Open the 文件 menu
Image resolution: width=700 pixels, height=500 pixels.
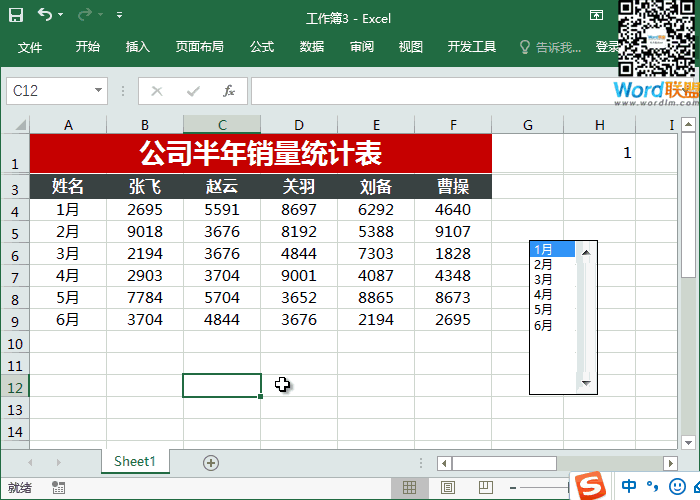(30, 47)
